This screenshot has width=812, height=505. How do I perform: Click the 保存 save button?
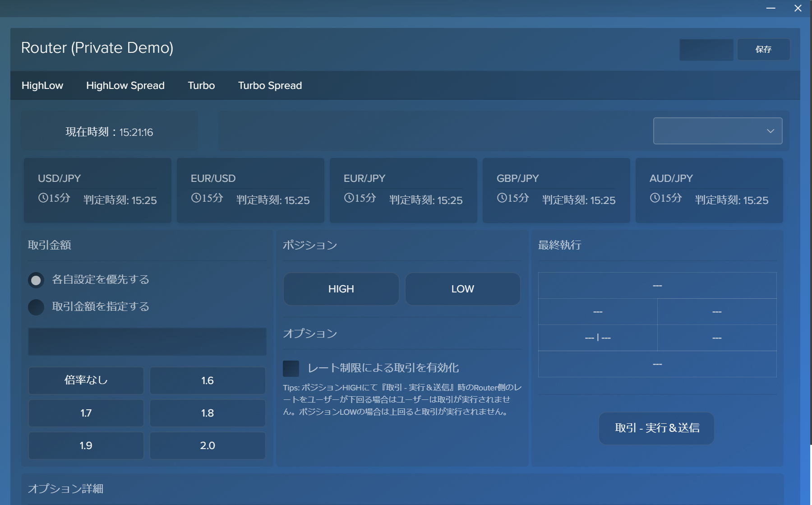coord(763,49)
